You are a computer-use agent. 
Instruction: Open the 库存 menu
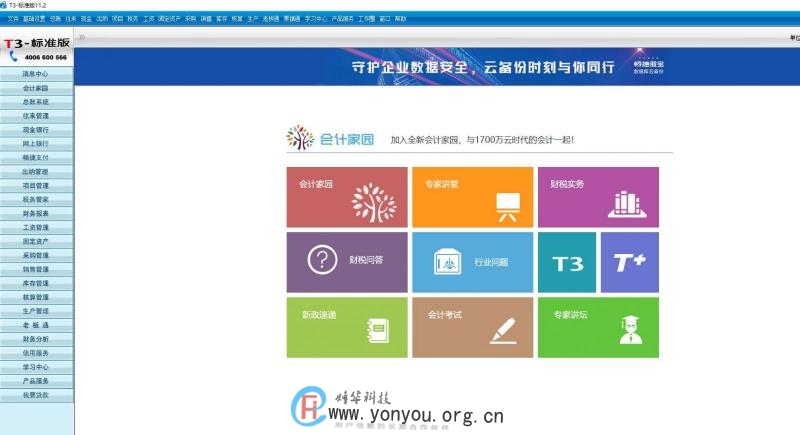[221, 19]
